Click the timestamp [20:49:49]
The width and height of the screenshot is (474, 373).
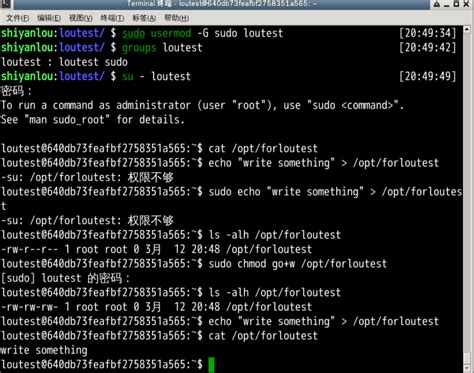pyautogui.click(x=427, y=77)
